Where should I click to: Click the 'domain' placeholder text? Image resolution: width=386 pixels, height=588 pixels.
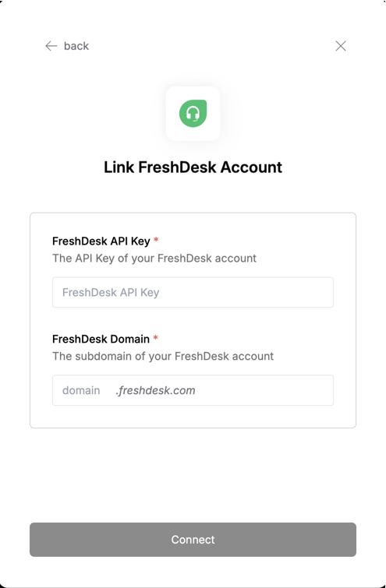point(81,390)
